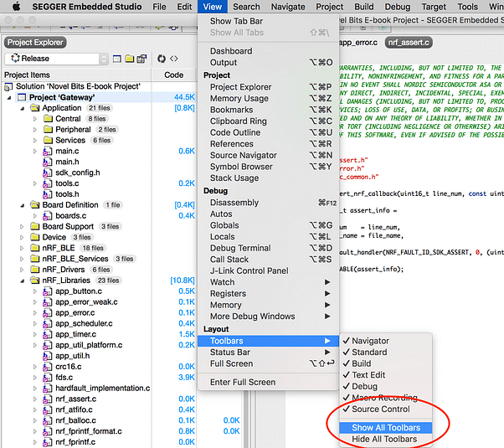The image size is (504, 448).
Task: Click the angle brackets icon in Project Explorer
Action: [174, 59]
